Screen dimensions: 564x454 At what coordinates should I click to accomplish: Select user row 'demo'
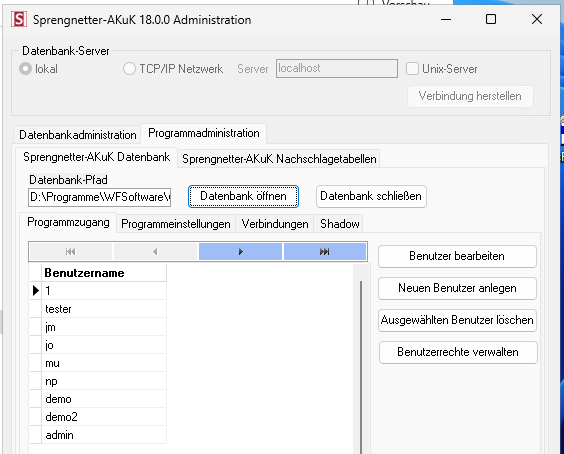(104, 399)
